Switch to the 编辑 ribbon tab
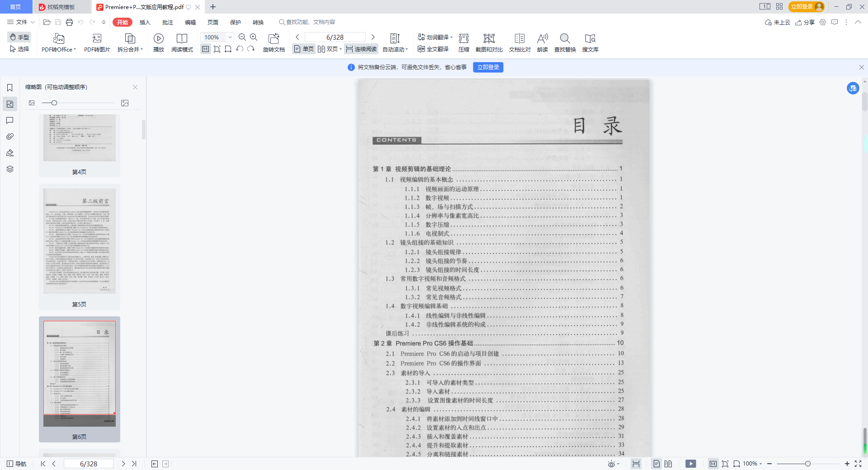868x470 pixels. point(190,22)
